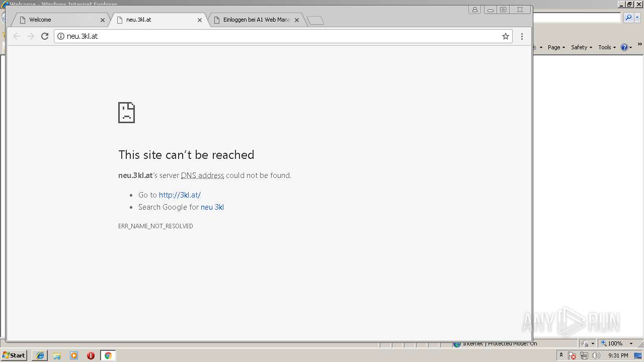The image size is (644, 362).
Task: Click the Chrome taskbar icon
Action: (108, 355)
